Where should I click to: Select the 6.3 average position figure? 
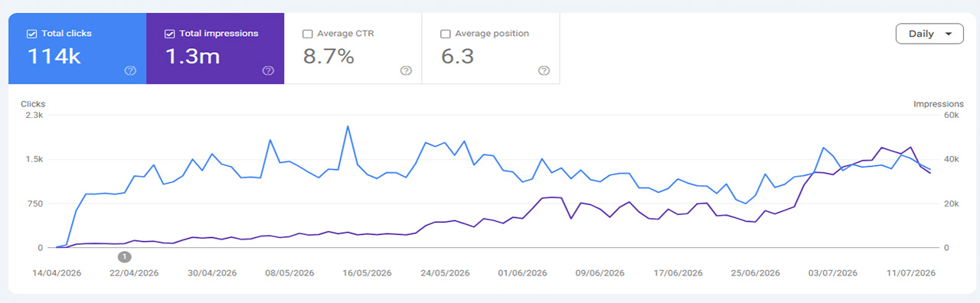click(458, 56)
